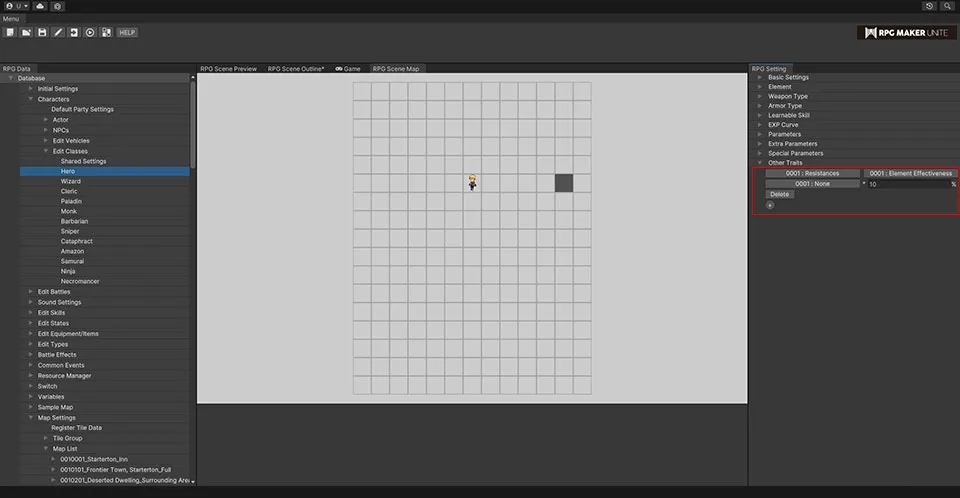Click the HELP button in toolbar
The height and width of the screenshot is (498, 960).
coord(127,32)
